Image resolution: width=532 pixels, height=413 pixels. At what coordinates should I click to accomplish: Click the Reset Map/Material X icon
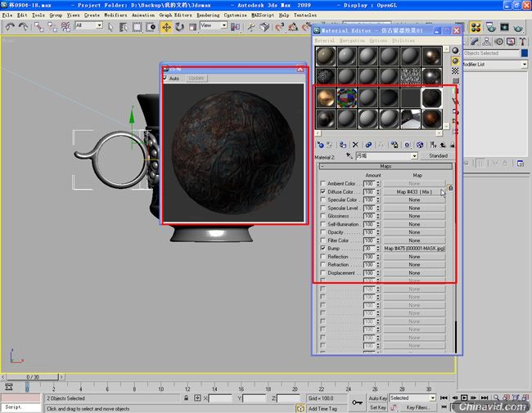pos(355,145)
